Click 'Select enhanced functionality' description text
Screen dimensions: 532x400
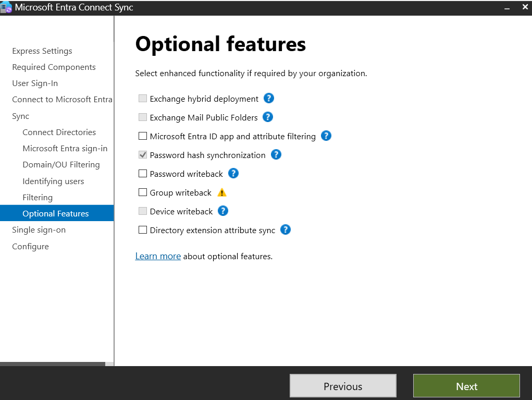point(251,74)
